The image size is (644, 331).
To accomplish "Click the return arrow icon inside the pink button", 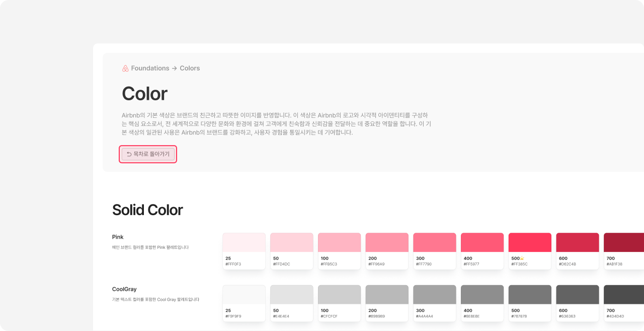I will coord(129,154).
